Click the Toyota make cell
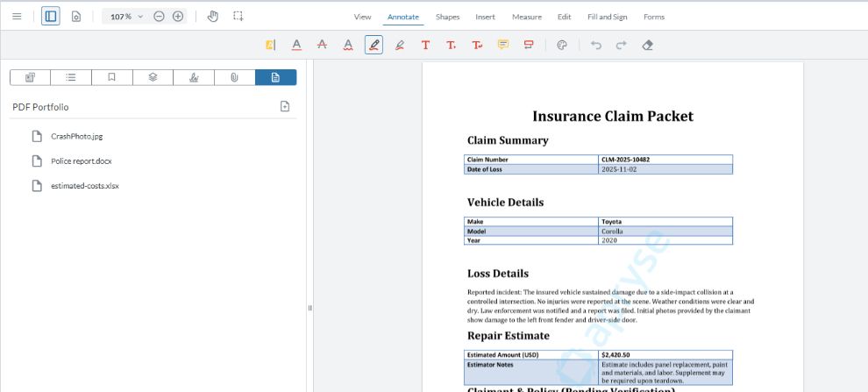Screen dimensions: 868x392 (x=665, y=222)
